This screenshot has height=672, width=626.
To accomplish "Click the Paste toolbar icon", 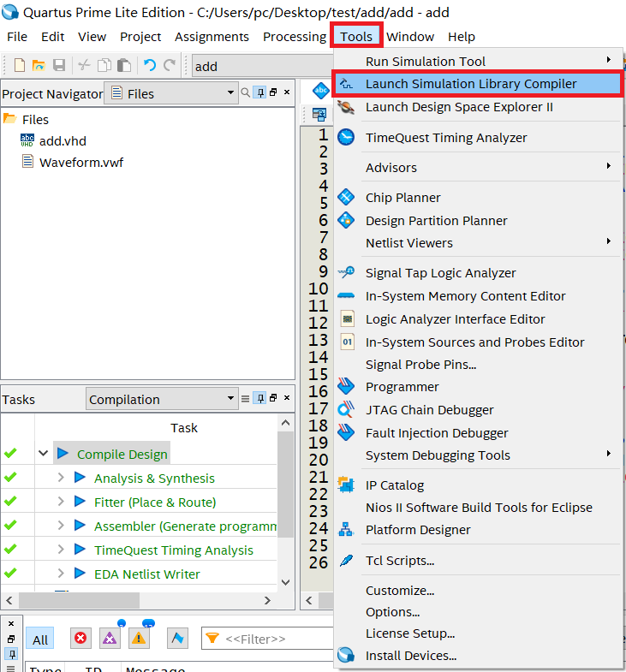I will [124, 65].
